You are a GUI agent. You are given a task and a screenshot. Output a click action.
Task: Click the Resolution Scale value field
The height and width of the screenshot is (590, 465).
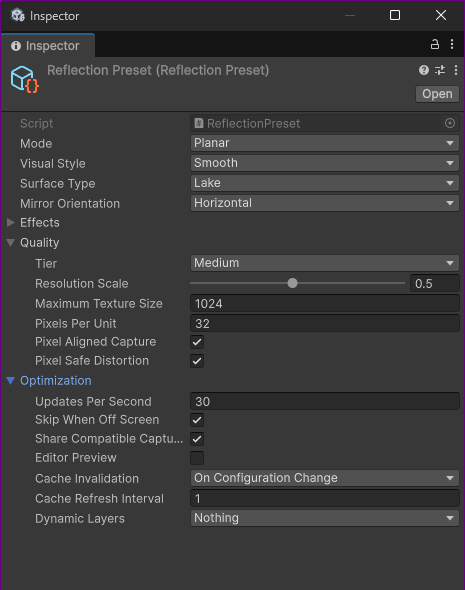(435, 283)
